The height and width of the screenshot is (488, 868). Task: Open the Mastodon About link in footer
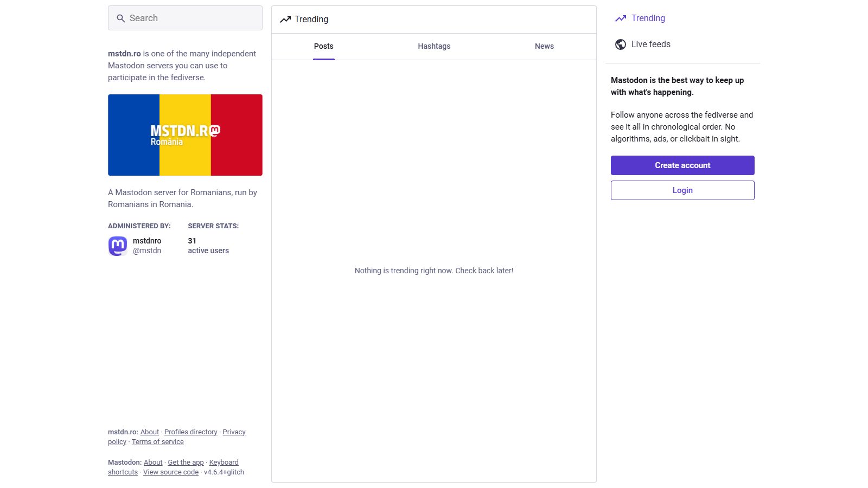click(x=153, y=463)
